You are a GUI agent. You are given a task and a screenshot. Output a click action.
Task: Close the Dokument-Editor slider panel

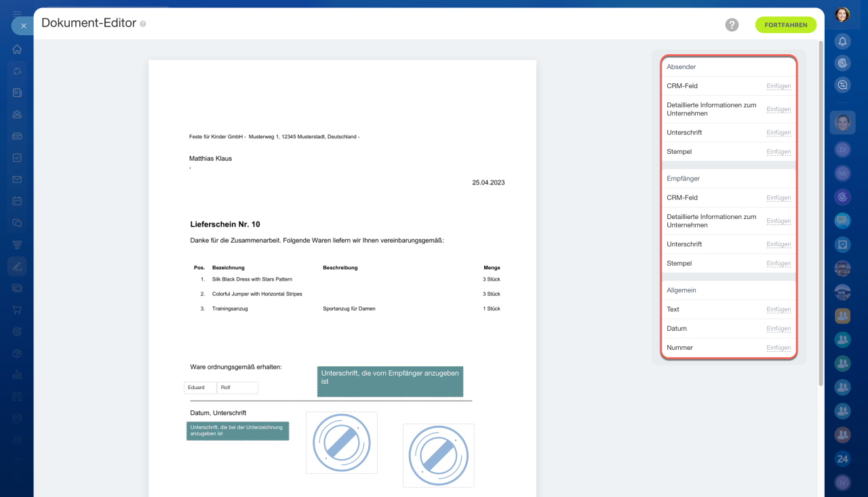coord(23,26)
